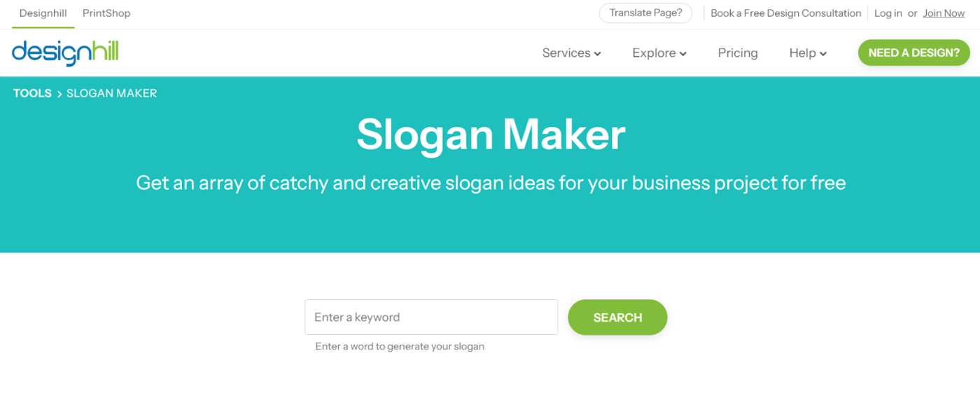Click the TOOLS breadcrumb link
Screen dimensions: 980x398
pos(32,93)
